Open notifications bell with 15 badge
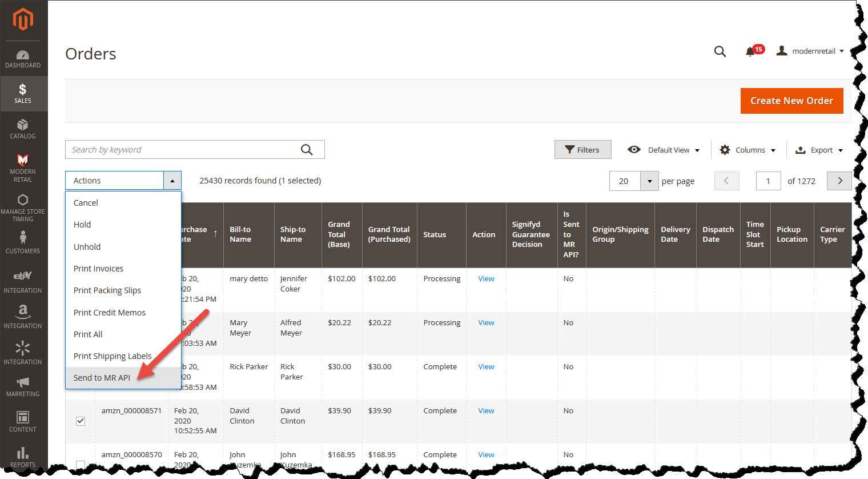 [x=754, y=51]
